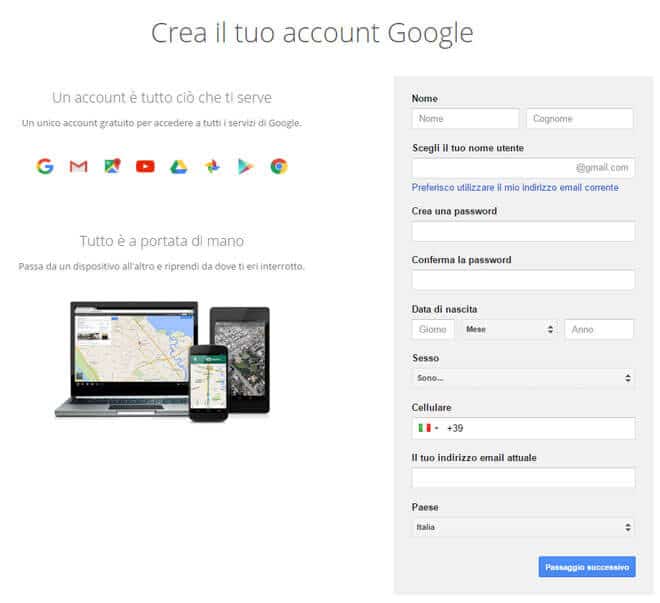Viewport: 660px width, 603px height.
Task: Click "Preferisco utilizzare il mio indirizzo email corrente" link
Action: coord(515,188)
